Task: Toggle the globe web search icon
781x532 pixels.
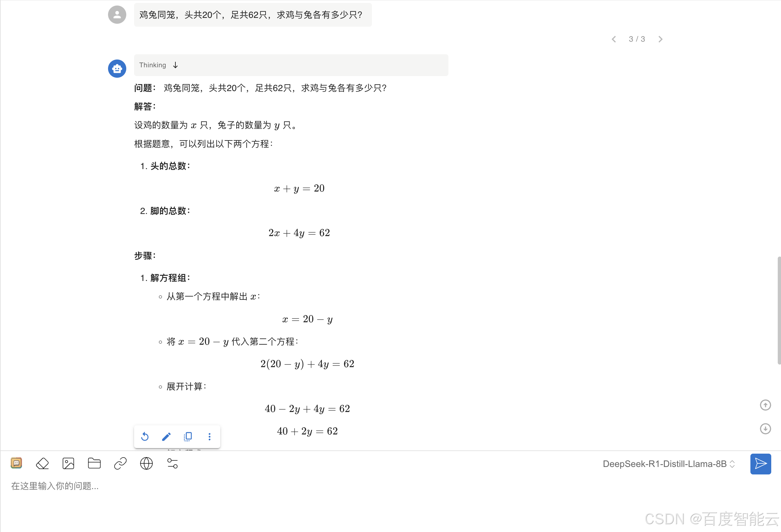Action: coord(146,463)
